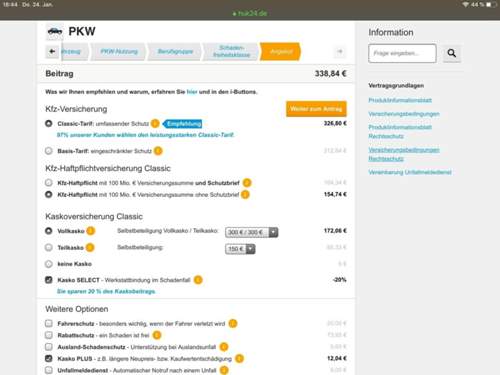500x375 pixels.
Task: Open the Teilkasko info button
Action: click(x=90, y=247)
